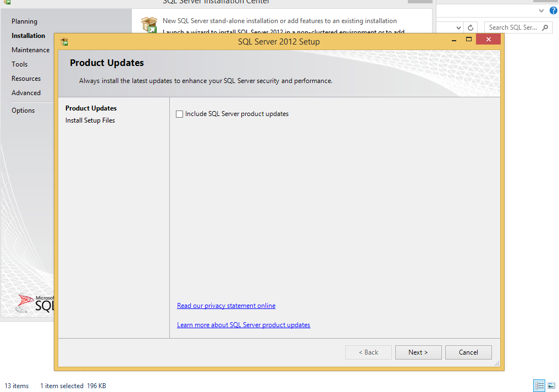
Task: Expand the Explorer ribbon chevron
Action: pyautogui.click(x=541, y=10)
